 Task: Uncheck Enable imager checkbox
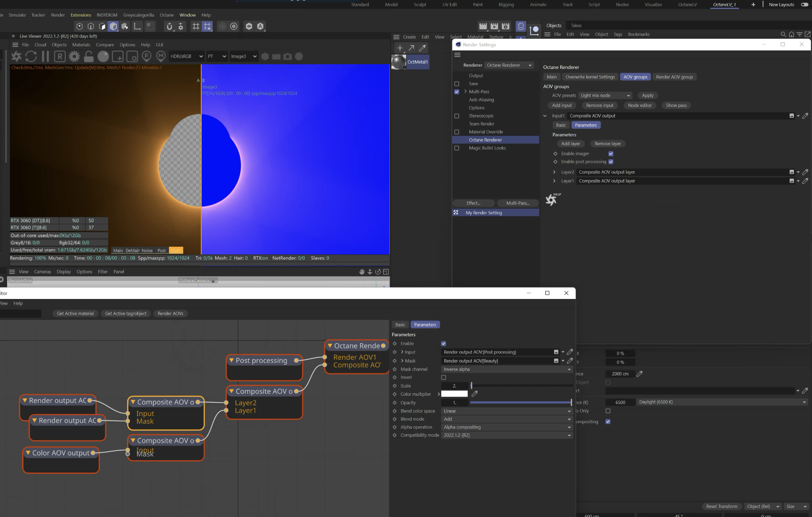[611, 154]
